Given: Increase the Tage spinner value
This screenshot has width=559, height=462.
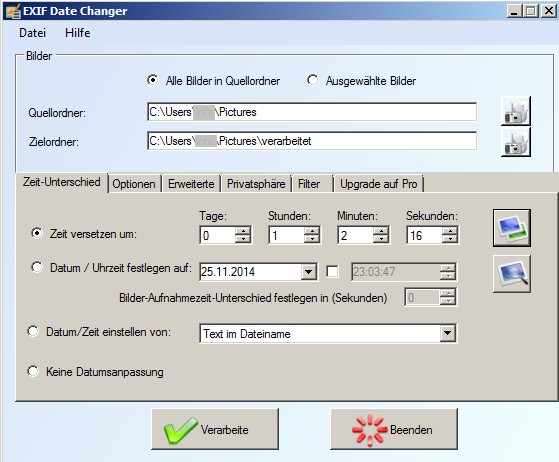Looking at the screenshot, I should pyautogui.click(x=243, y=231).
